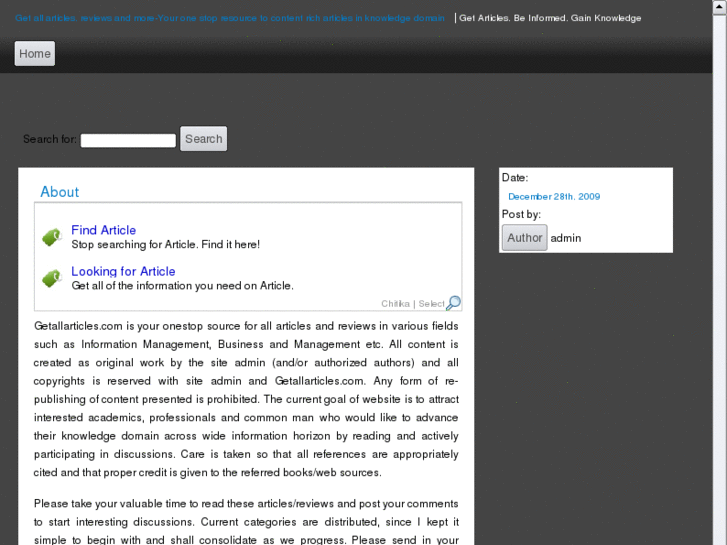Click the Home button
The height and width of the screenshot is (545, 727).
35,53
